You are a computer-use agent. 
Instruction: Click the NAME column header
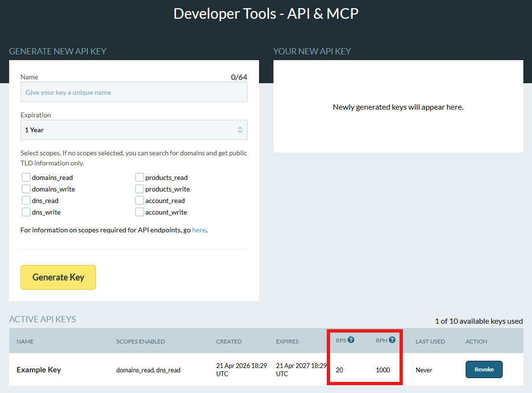click(25, 341)
